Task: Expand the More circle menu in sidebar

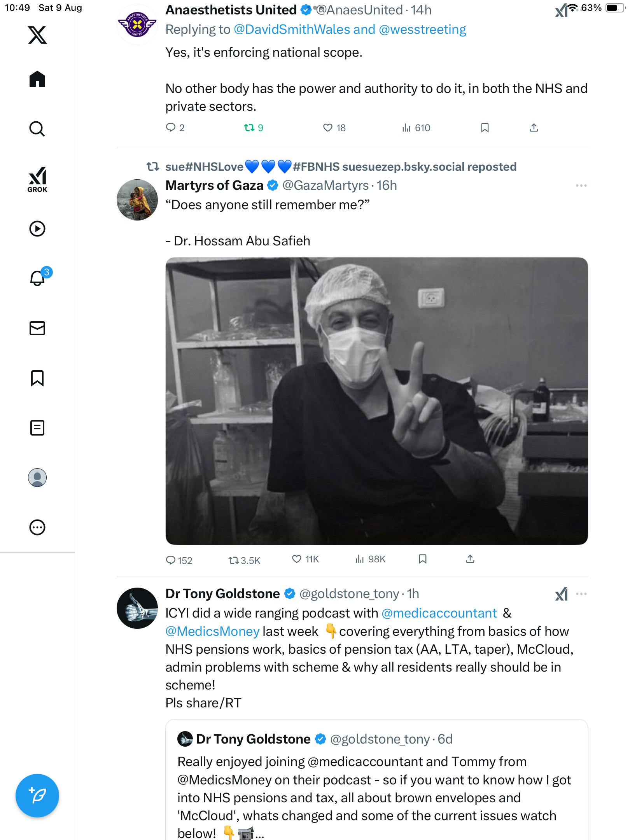Action: tap(37, 527)
